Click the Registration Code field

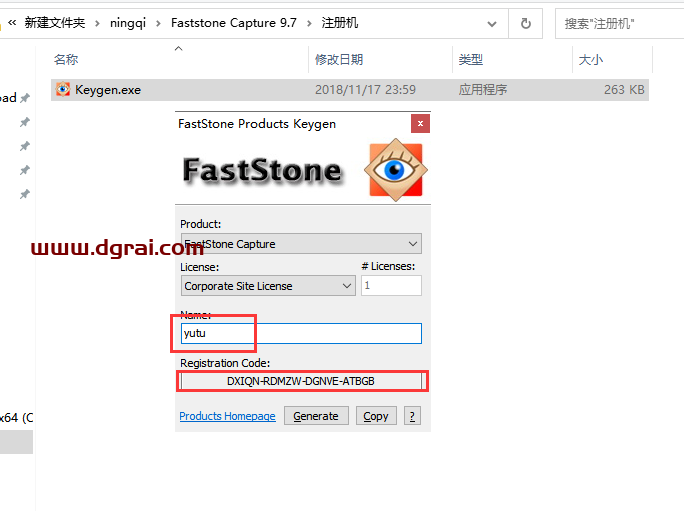(x=301, y=381)
